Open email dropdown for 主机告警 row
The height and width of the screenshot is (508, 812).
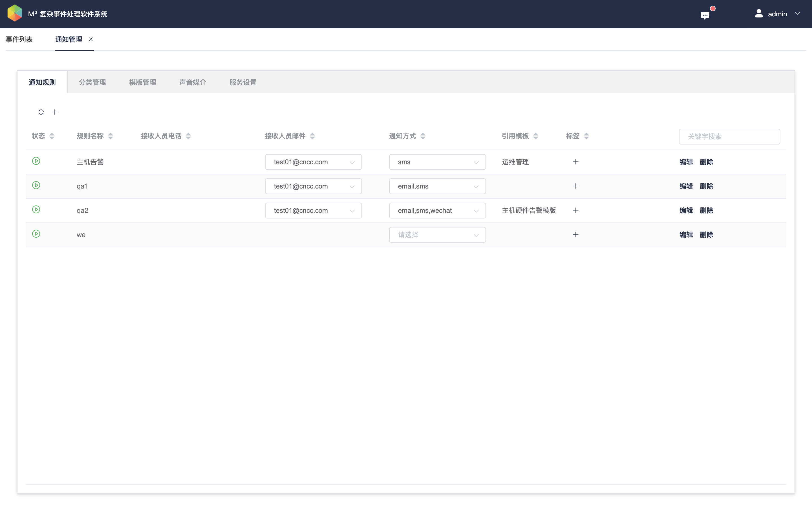pyautogui.click(x=313, y=162)
